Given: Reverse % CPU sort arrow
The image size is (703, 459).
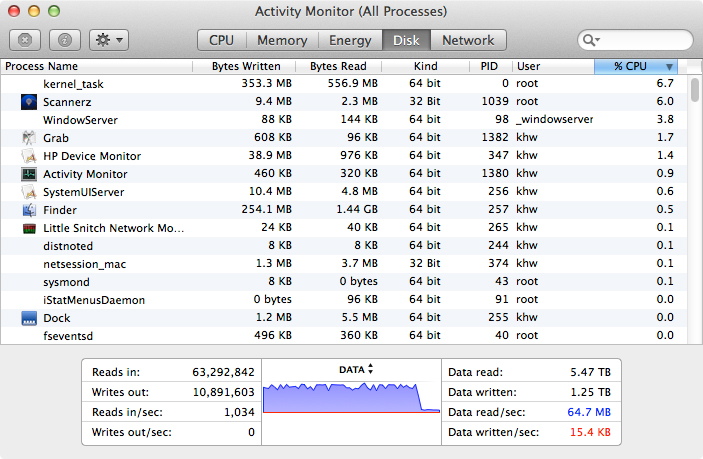Looking at the screenshot, I should (x=669, y=67).
